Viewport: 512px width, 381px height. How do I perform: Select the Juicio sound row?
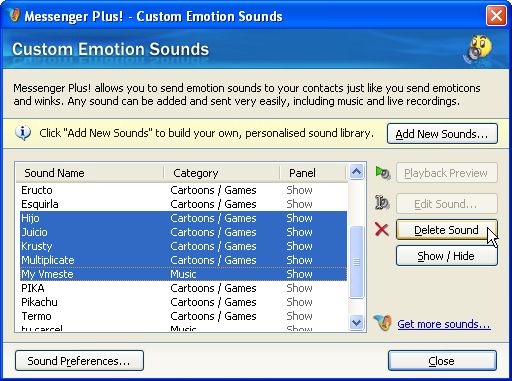click(x=183, y=232)
